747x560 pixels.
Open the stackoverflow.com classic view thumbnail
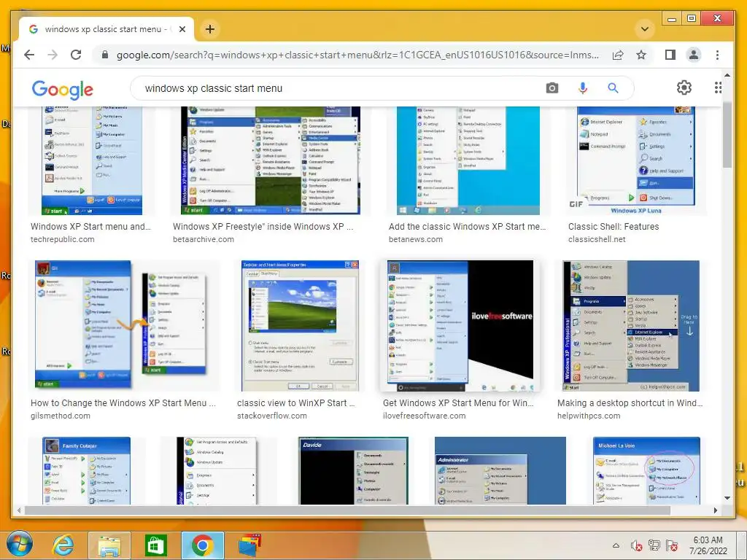(x=300, y=326)
